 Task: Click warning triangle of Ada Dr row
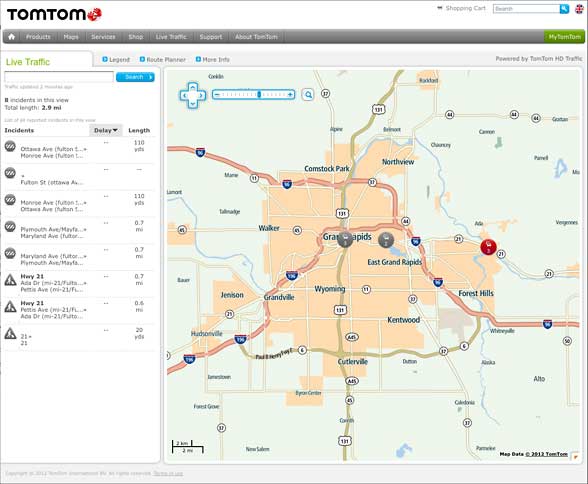(x=10, y=280)
